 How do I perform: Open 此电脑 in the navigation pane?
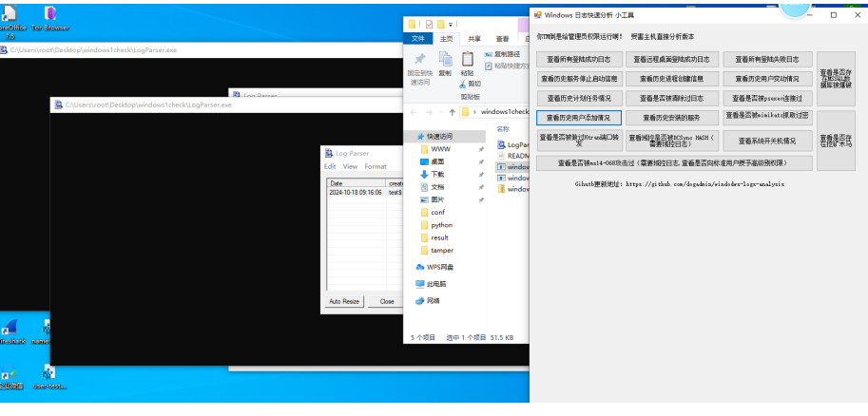431,284
